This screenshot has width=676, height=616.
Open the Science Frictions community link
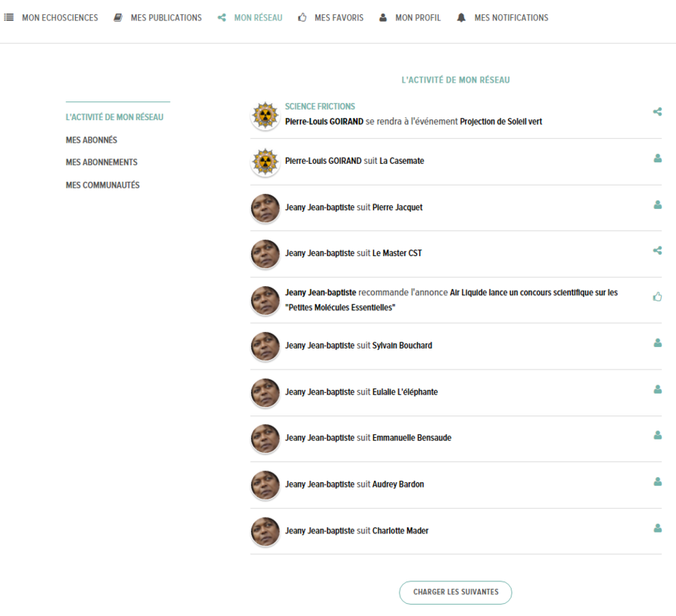tap(320, 107)
